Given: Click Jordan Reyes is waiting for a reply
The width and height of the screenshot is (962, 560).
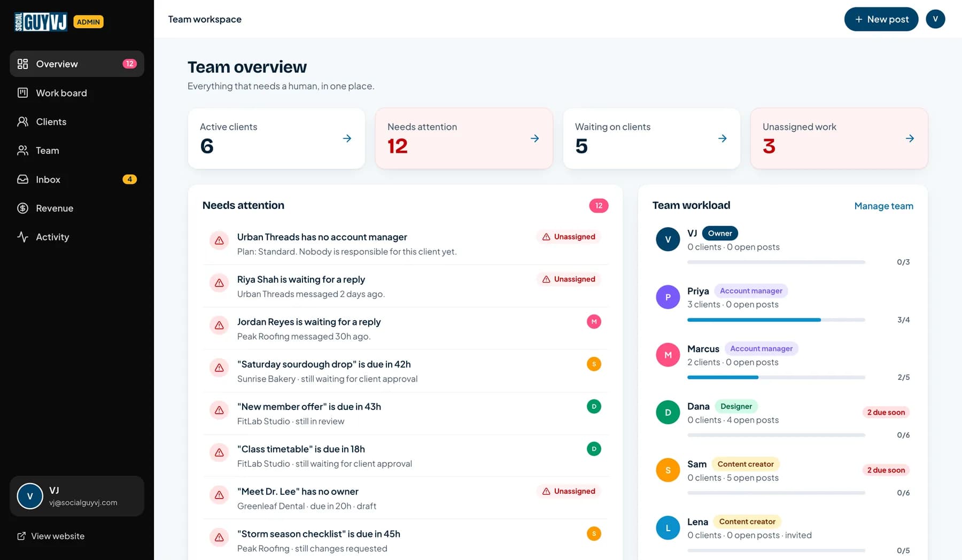Looking at the screenshot, I should tap(405, 329).
